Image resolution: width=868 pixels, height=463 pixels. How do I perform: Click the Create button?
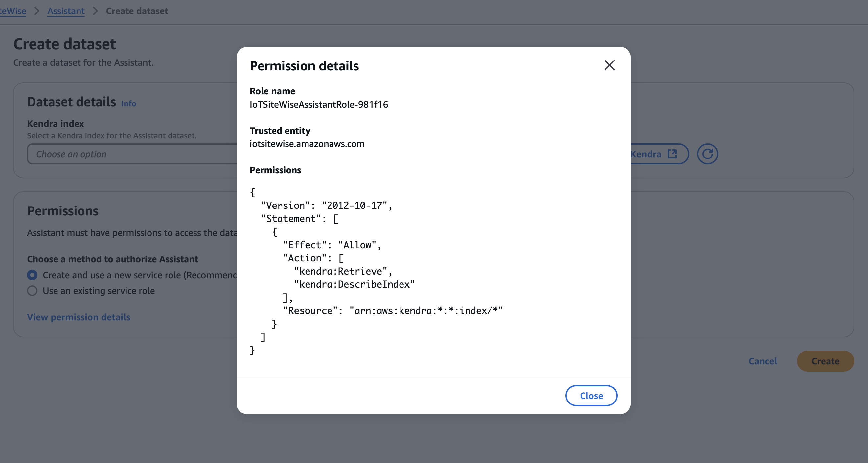pos(825,361)
